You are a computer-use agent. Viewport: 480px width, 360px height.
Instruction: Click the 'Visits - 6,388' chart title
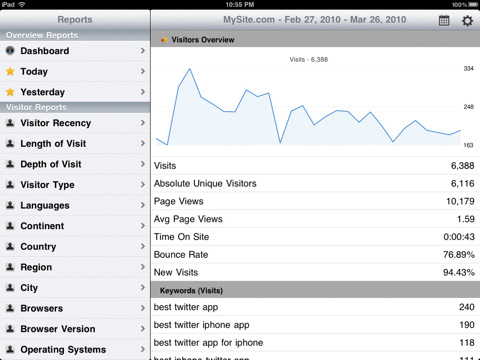[x=309, y=60]
